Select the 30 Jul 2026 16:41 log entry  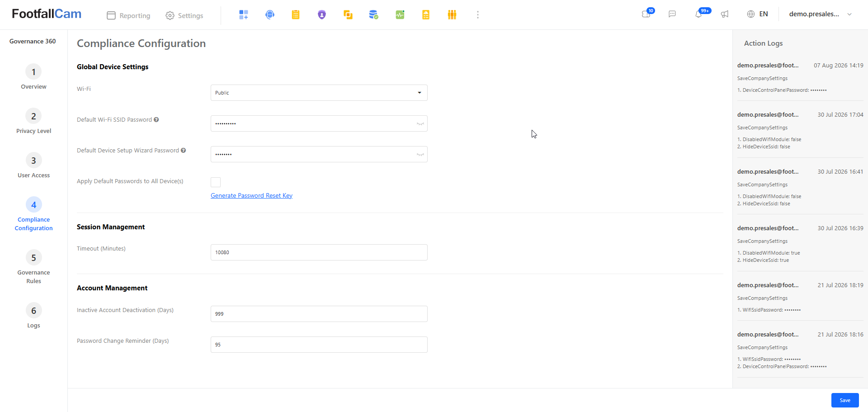coord(800,187)
